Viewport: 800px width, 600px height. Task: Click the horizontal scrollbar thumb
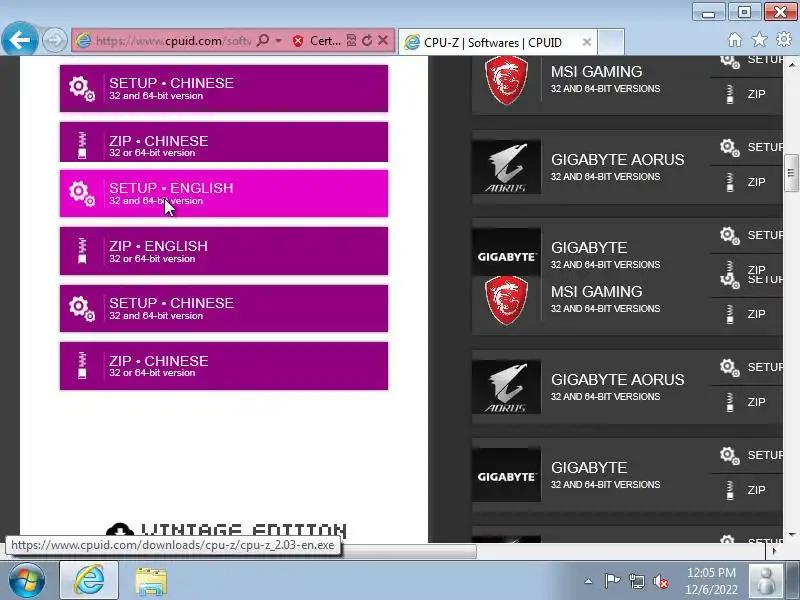(408, 551)
